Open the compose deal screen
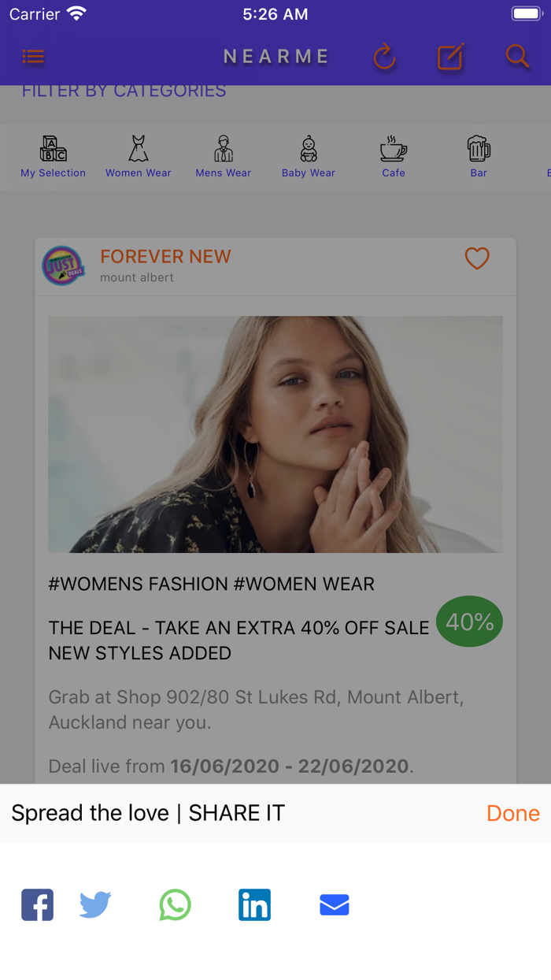551x980 pixels. 450,56
